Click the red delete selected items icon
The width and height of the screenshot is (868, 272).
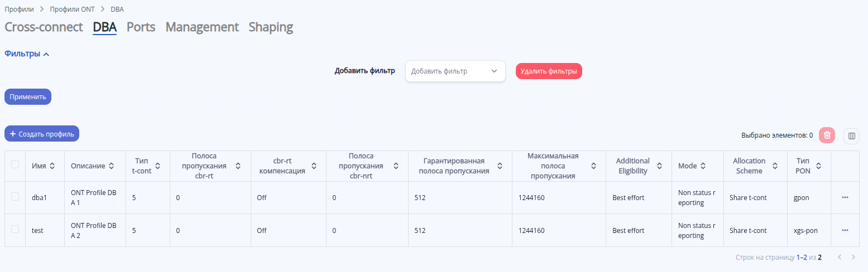point(827,135)
